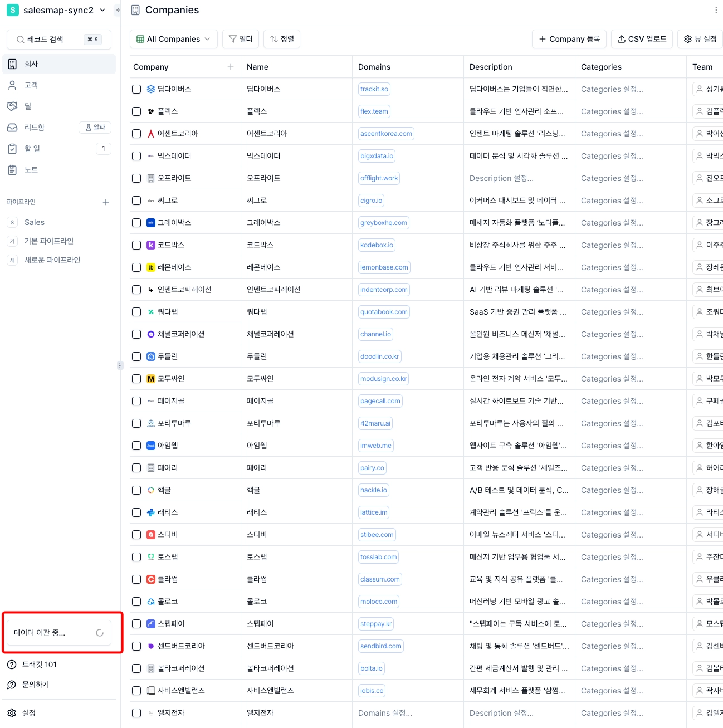Navigate to 딜 in the sidebar
The width and height of the screenshot is (723, 728).
coord(59,106)
